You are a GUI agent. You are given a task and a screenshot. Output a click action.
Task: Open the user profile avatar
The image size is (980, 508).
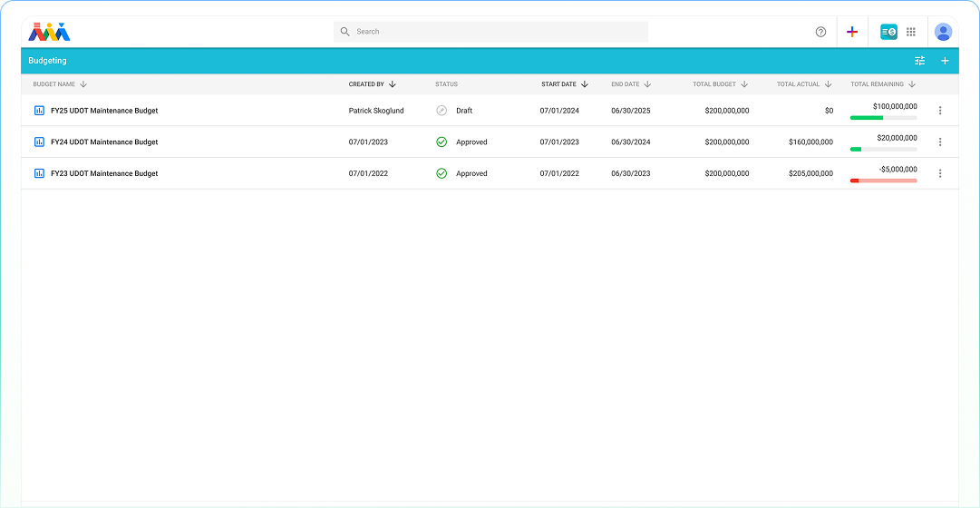pyautogui.click(x=943, y=32)
